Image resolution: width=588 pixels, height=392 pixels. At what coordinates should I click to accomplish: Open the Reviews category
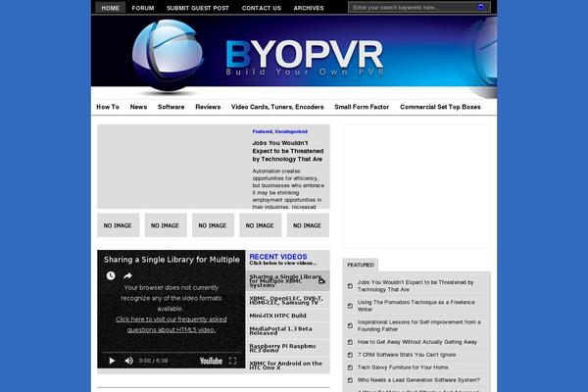pyautogui.click(x=208, y=107)
